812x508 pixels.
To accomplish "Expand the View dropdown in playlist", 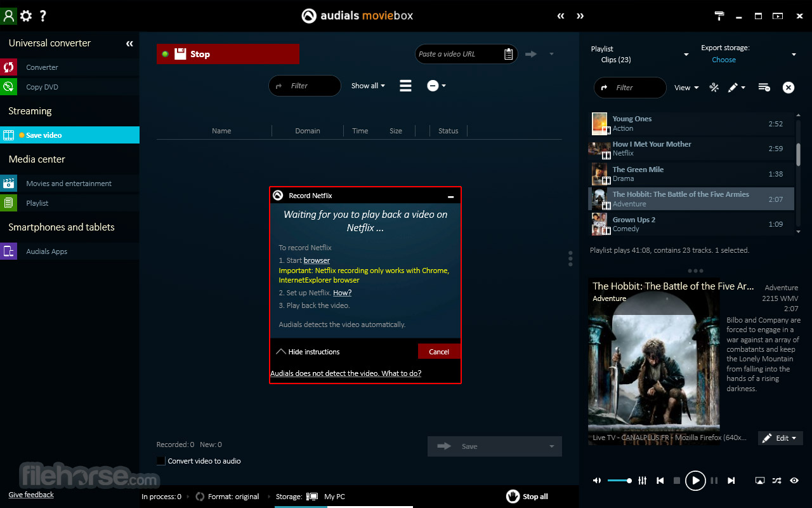I will pyautogui.click(x=686, y=88).
